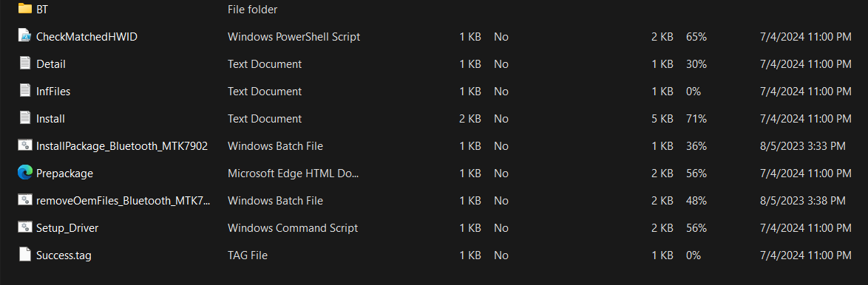Click the Setup_Driver file name
Screen dimensions: 868x285
point(67,228)
